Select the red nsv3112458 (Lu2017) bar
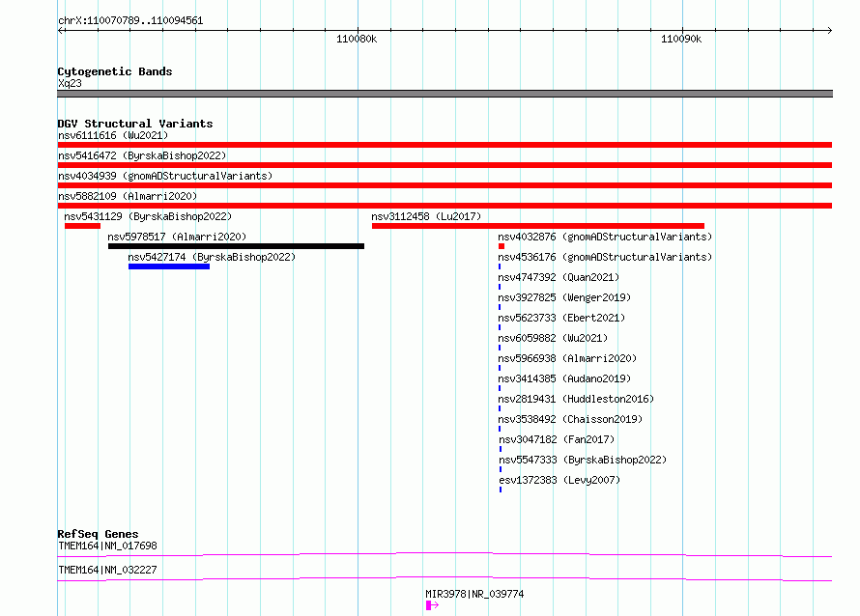The height and width of the screenshot is (616, 860). click(538, 226)
